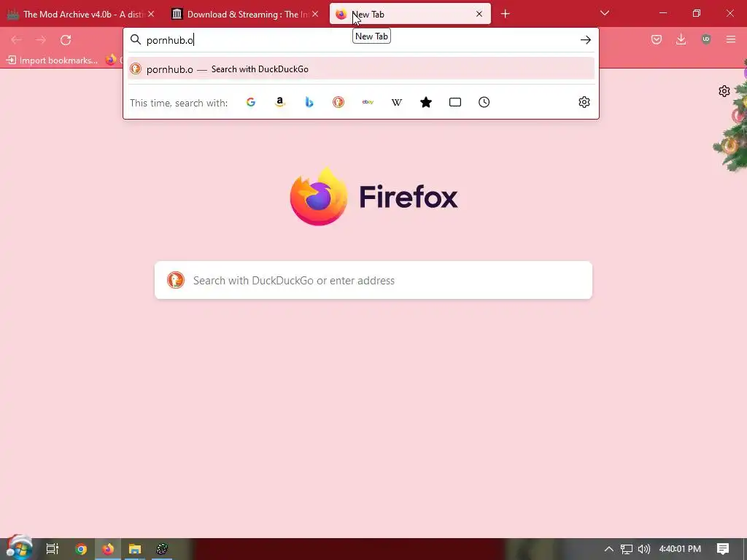List all tabs with the chevron
This screenshot has height=560, width=747.
[605, 13]
